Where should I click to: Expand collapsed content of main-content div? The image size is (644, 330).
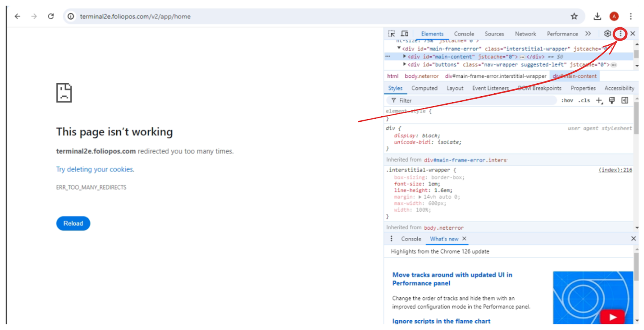click(x=522, y=57)
